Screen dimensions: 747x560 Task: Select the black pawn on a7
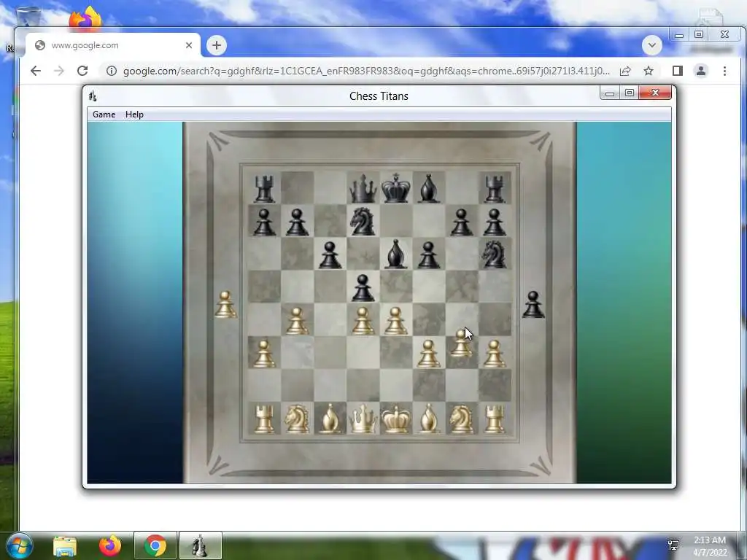pyautogui.click(x=264, y=222)
